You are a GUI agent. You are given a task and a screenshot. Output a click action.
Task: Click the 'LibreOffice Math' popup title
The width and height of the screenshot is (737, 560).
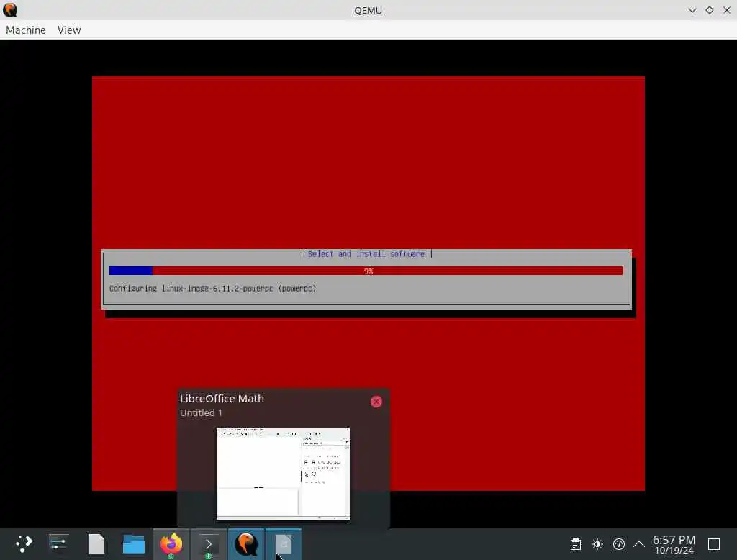[222, 399]
